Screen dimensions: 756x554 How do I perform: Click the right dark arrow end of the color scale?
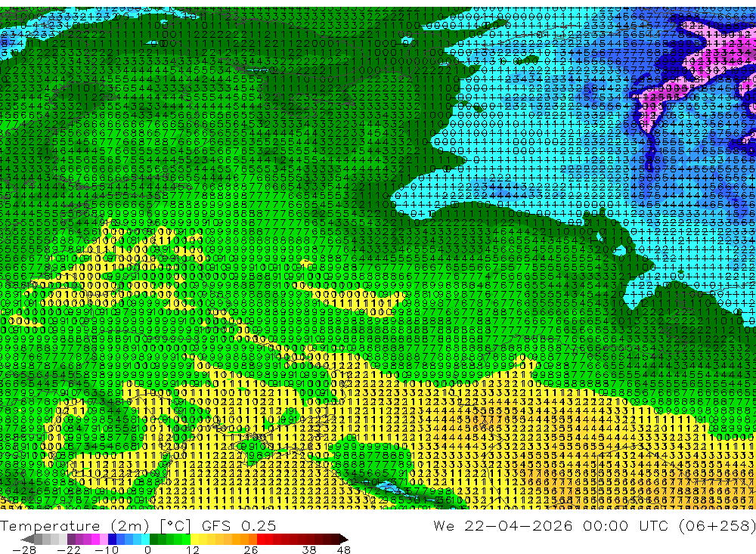(x=343, y=539)
